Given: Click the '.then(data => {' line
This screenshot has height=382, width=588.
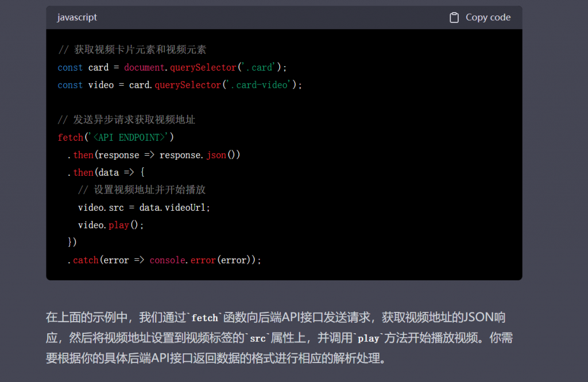Looking at the screenshot, I should tap(106, 172).
